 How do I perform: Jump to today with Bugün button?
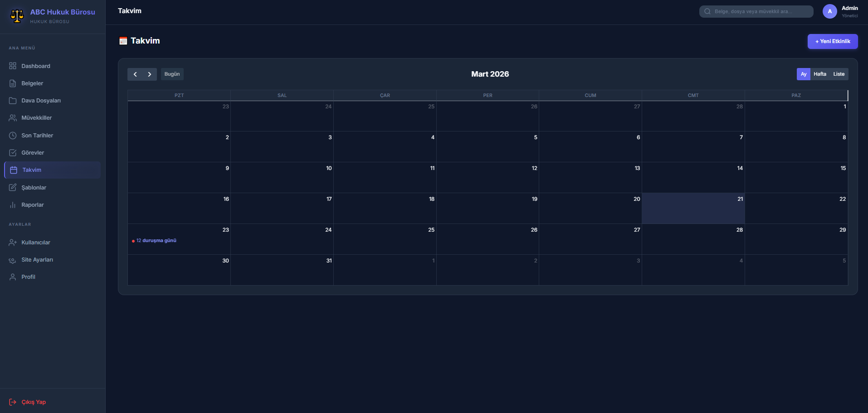coord(172,74)
